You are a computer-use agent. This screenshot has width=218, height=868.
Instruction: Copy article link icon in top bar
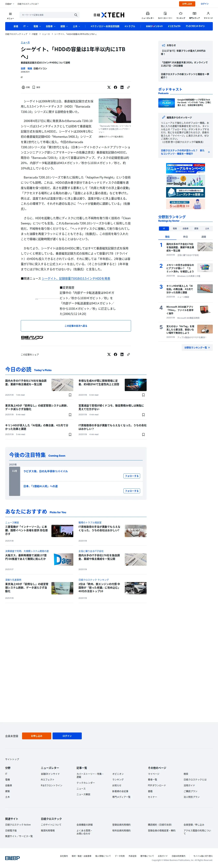[128, 87]
